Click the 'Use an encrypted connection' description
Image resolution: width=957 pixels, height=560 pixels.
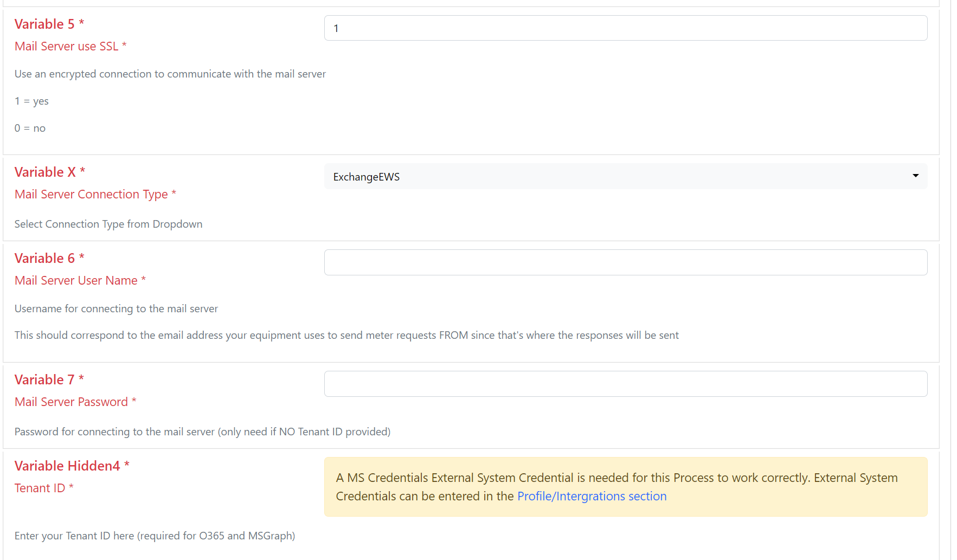(170, 74)
